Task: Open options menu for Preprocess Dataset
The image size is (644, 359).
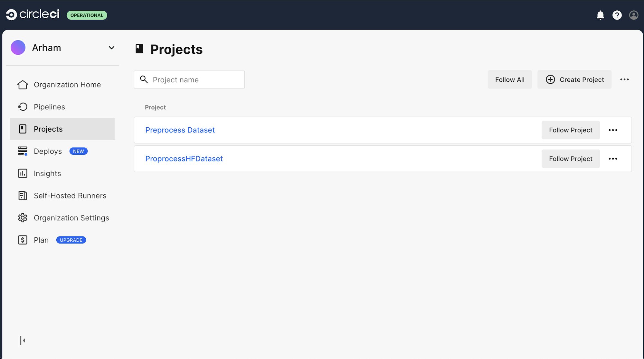Action: point(613,130)
